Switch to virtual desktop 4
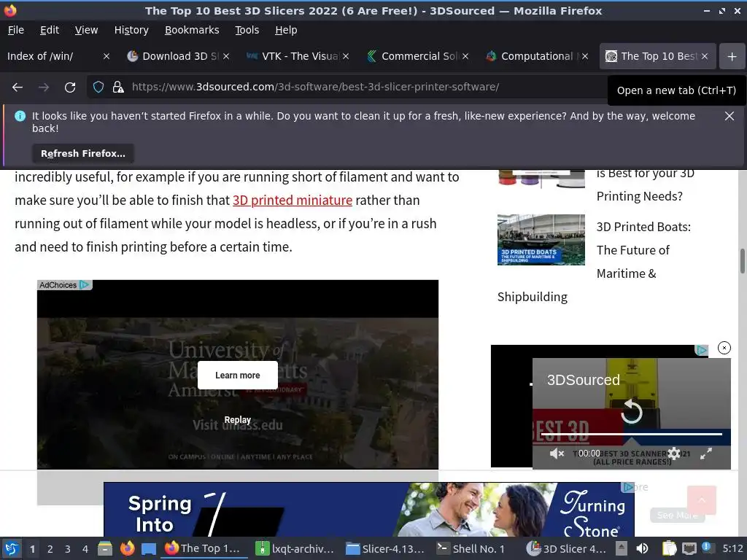The height and width of the screenshot is (560, 747). coord(85,549)
